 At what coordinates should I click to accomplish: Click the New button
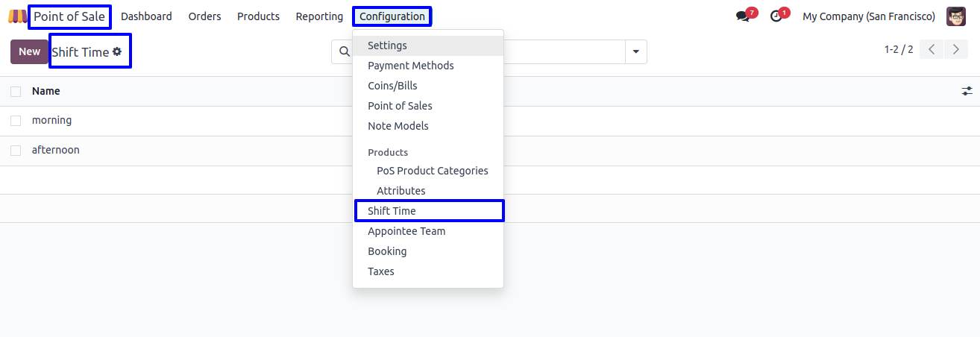pyautogui.click(x=29, y=51)
